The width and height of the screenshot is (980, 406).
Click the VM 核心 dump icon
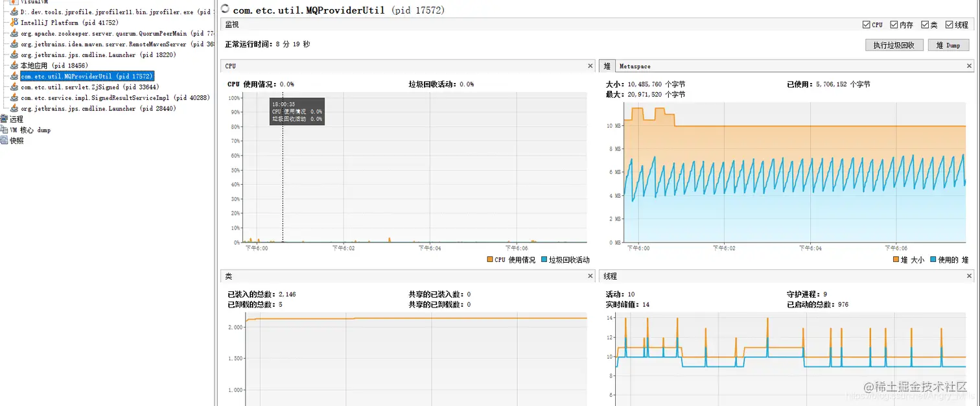[x=4, y=130]
